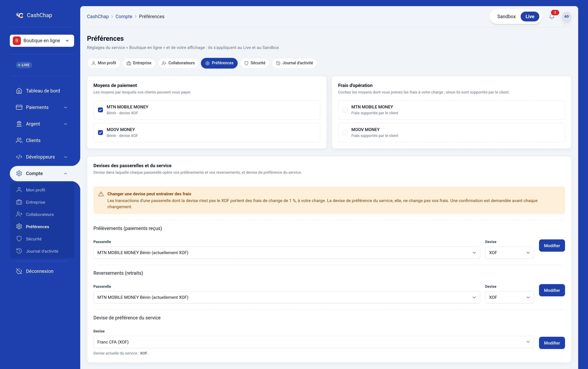
Task: Switch to the Entreprise tab
Action: pyautogui.click(x=139, y=63)
